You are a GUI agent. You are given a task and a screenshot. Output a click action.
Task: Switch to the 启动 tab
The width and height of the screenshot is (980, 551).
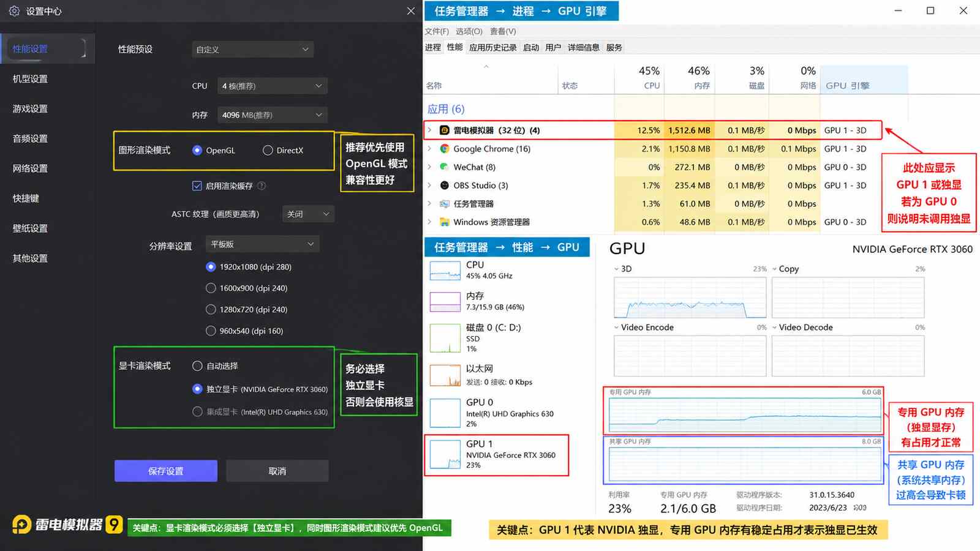(531, 47)
